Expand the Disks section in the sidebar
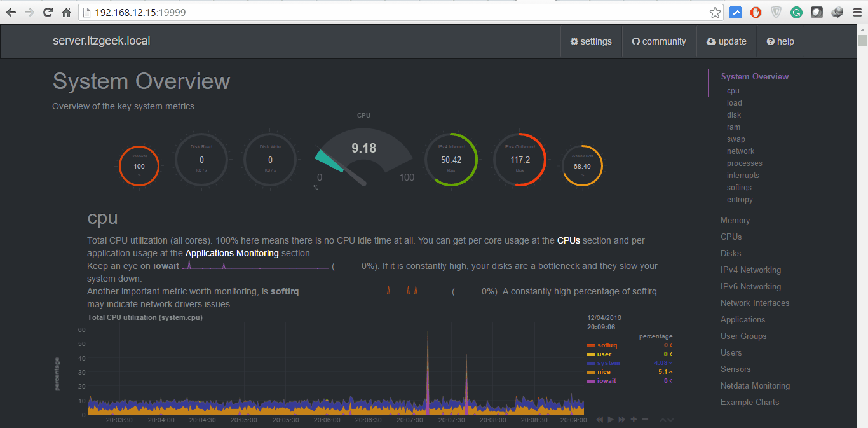868x428 pixels. pos(731,253)
